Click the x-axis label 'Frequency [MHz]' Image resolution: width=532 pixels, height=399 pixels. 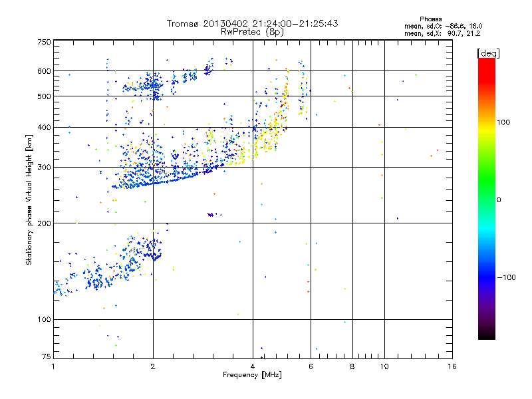click(x=252, y=375)
